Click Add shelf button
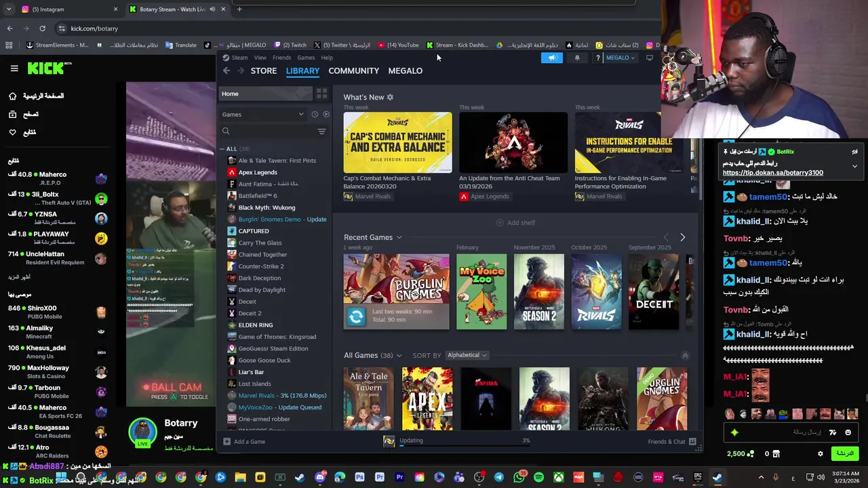This screenshot has width=868, height=488. click(515, 222)
